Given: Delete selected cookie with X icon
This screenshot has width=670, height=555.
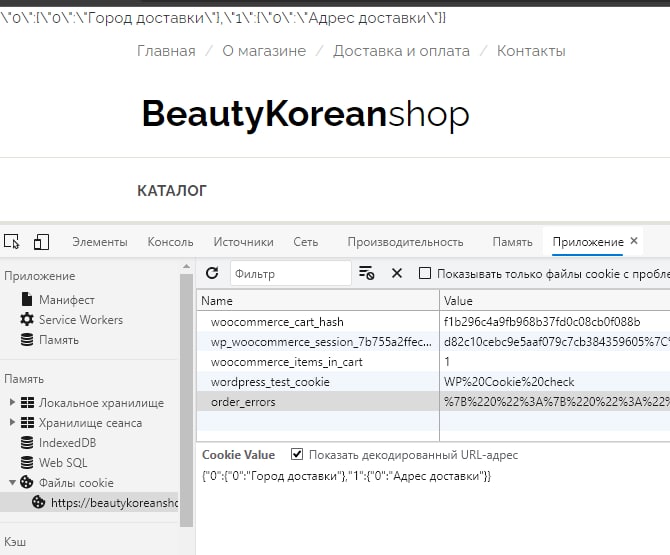Looking at the screenshot, I should tap(396, 273).
